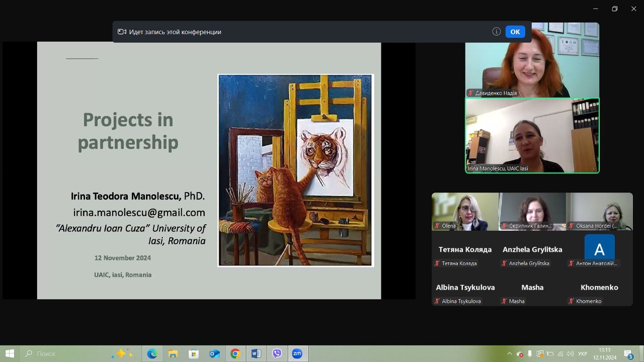This screenshot has height=362, width=644.
Task: Open the recording info icon
Action: coord(497,32)
